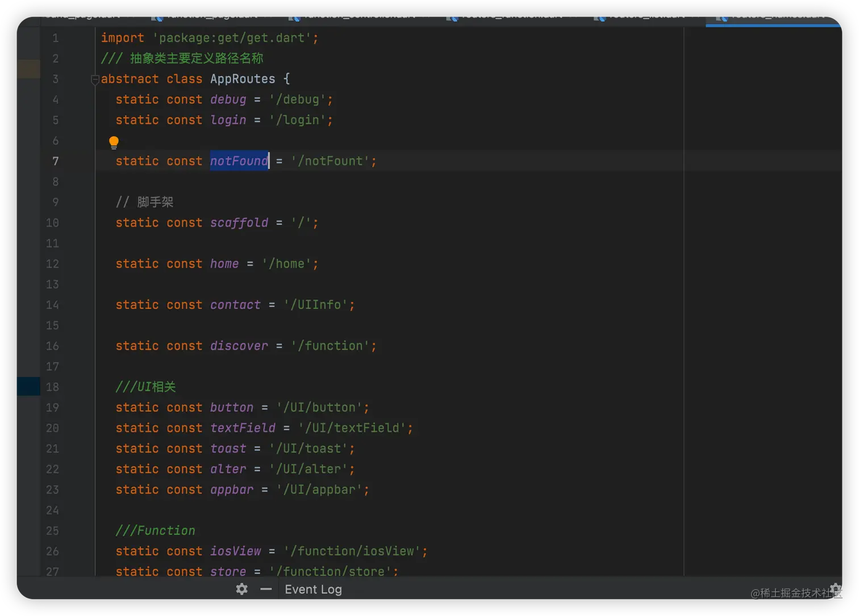Click the textField constant name
Image resolution: width=859 pixels, height=616 pixels.
(243, 428)
